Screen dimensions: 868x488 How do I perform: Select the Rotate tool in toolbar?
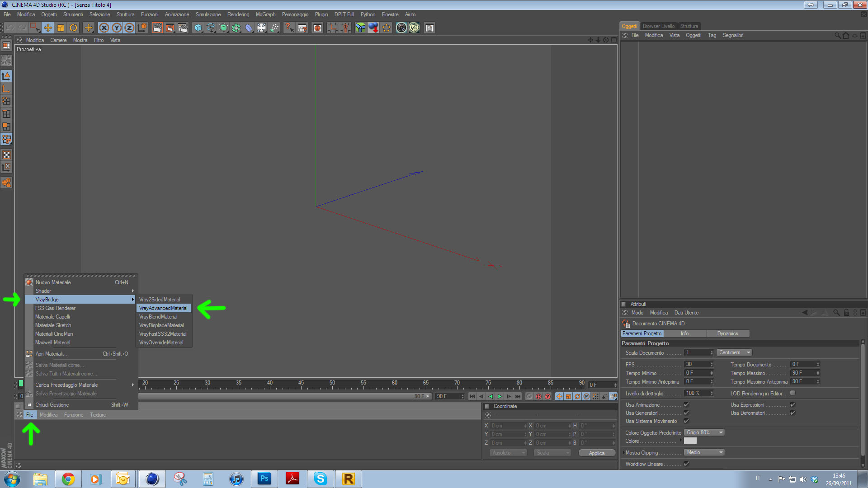(73, 28)
